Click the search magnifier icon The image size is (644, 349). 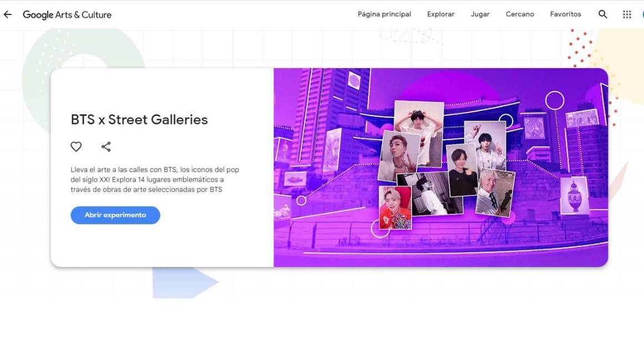[x=602, y=14]
